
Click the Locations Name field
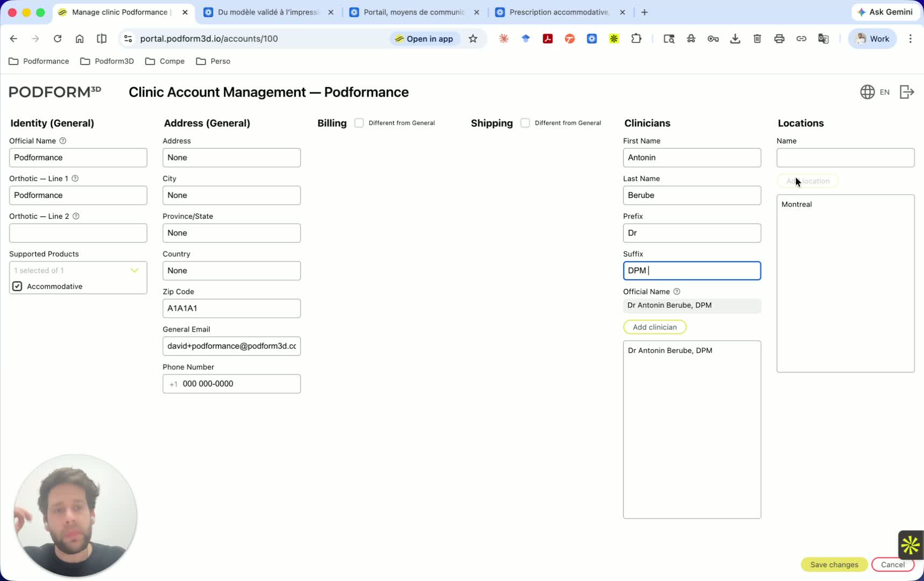tap(845, 158)
